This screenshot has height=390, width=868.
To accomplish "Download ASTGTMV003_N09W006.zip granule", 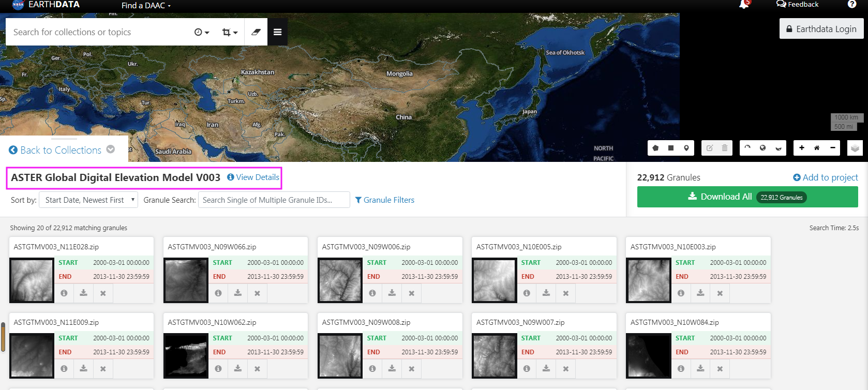I will click(x=392, y=293).
